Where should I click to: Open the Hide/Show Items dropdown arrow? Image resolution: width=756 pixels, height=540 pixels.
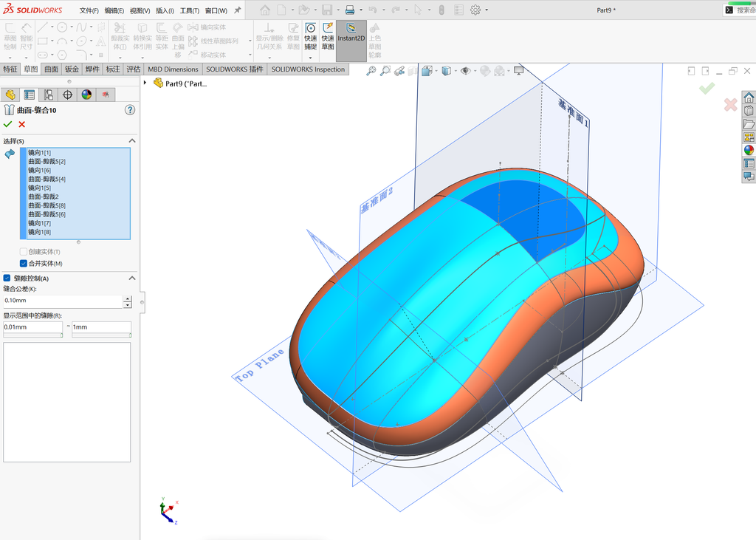(x=475, y=72)
